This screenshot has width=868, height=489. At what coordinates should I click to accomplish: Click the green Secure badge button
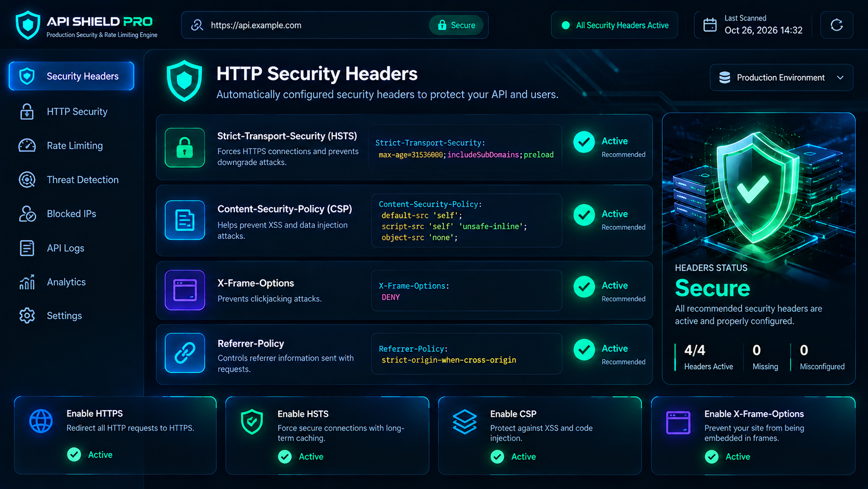pos(456,25)
